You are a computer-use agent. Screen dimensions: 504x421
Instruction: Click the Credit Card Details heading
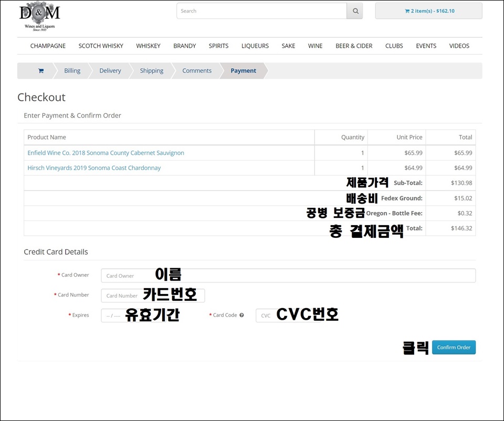point(56,252)
